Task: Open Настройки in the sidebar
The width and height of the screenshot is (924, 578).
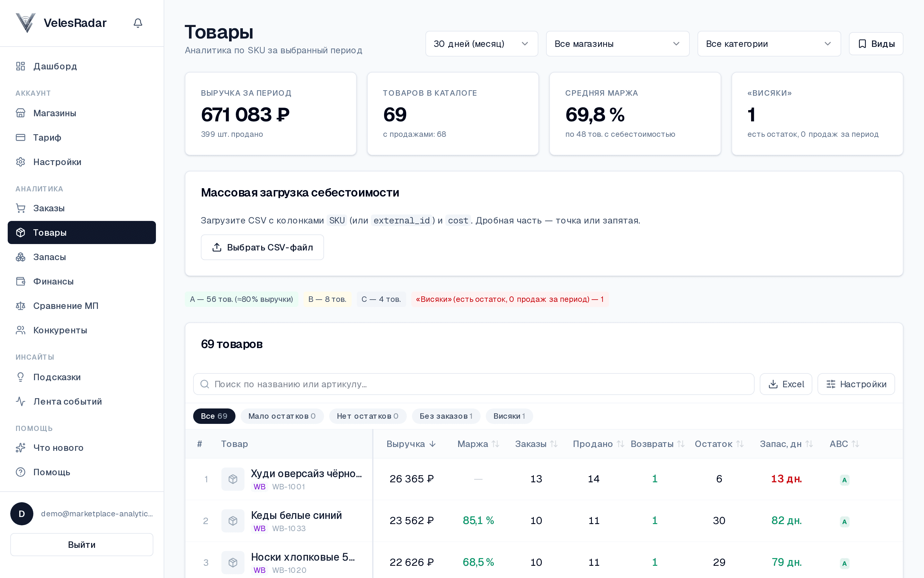Action: tap(82, 162)
